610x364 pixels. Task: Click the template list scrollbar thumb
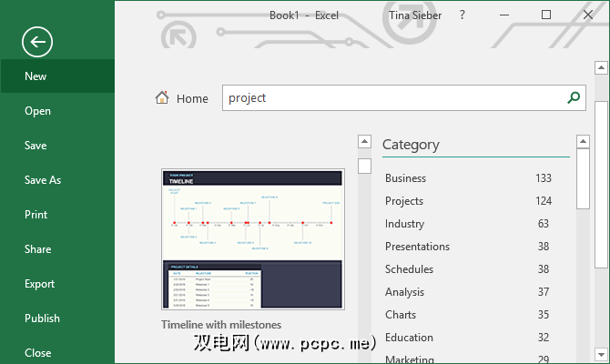click(x=364, y=166)
